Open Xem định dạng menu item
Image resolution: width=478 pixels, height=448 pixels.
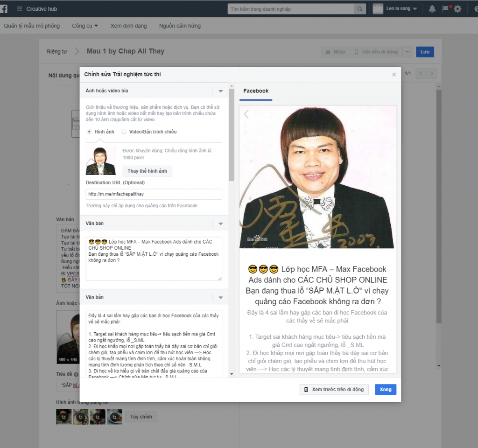pos(129,26)
